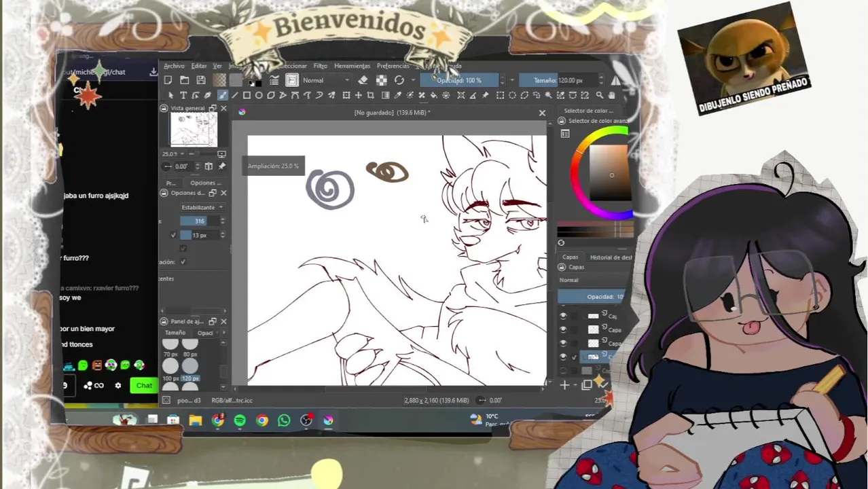Image resolution: width=868 pixels, height=489 pixels.
Task: Select the elliptical selection tool
Action: pos(512,95)
